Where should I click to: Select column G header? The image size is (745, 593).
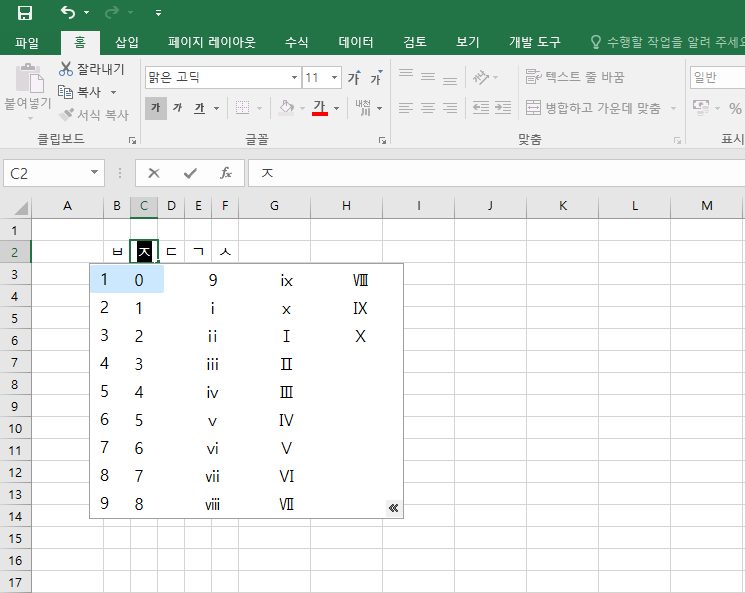pos(274,206)
